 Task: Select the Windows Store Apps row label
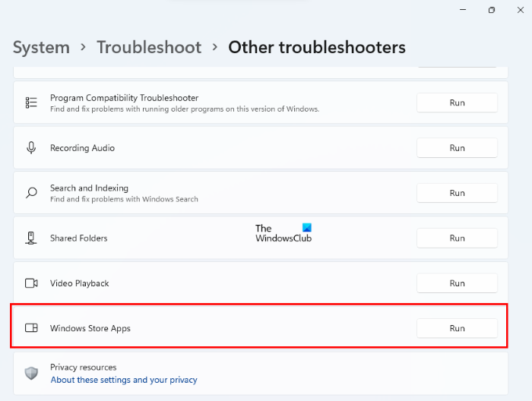90,328
